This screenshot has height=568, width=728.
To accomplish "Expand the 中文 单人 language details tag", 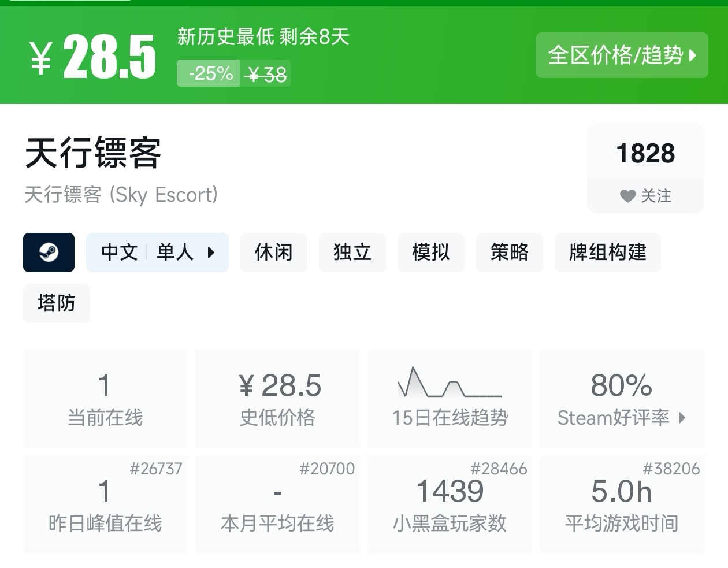I will click(157, 253).
